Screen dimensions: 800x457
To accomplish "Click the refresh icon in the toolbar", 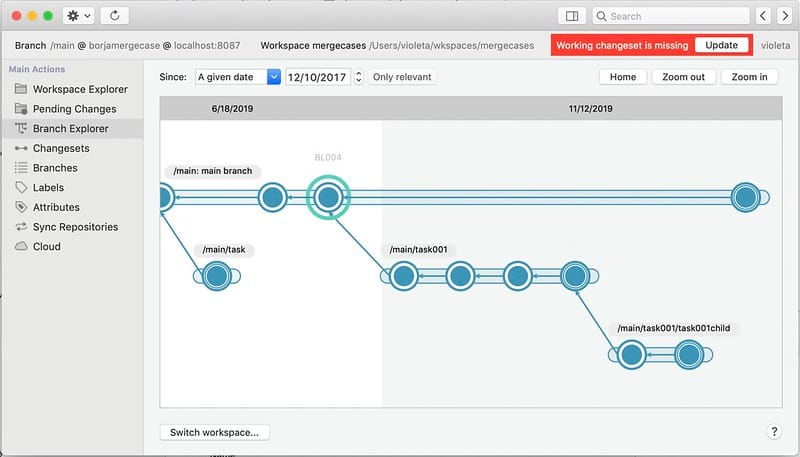I will coord(115,16).
